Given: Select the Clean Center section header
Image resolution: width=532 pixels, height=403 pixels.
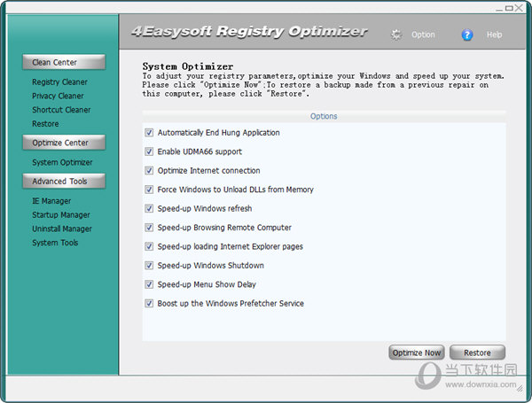Looking at the screenshot, I should pyautogui.click(x=64, y=62).
